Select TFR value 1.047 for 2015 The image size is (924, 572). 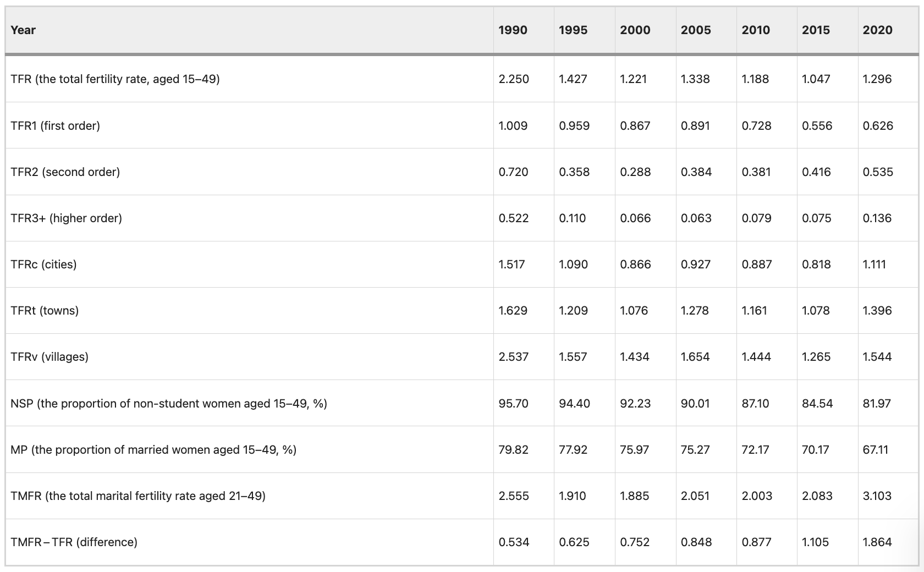click(x=816, y=79)
